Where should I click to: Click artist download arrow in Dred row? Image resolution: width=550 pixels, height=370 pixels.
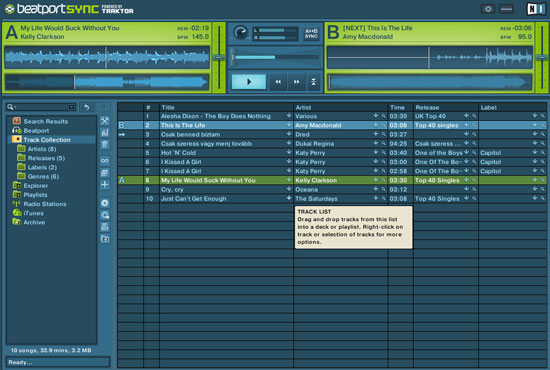coord(376,134)
